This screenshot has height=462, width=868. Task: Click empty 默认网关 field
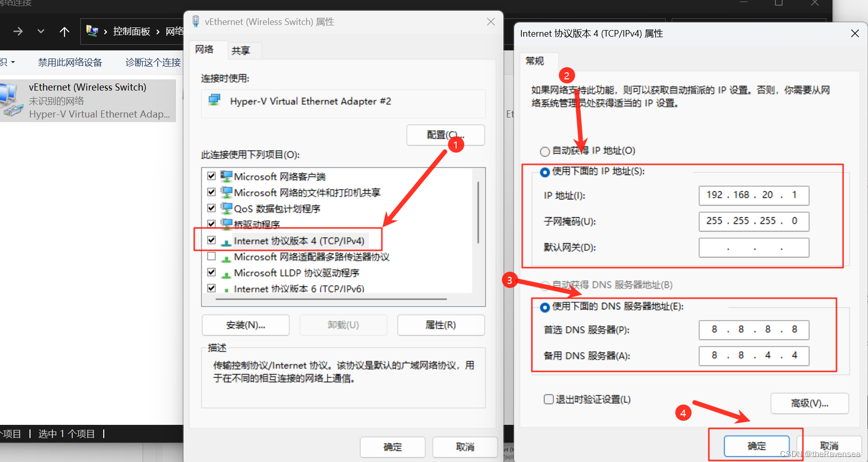[754, 248]
